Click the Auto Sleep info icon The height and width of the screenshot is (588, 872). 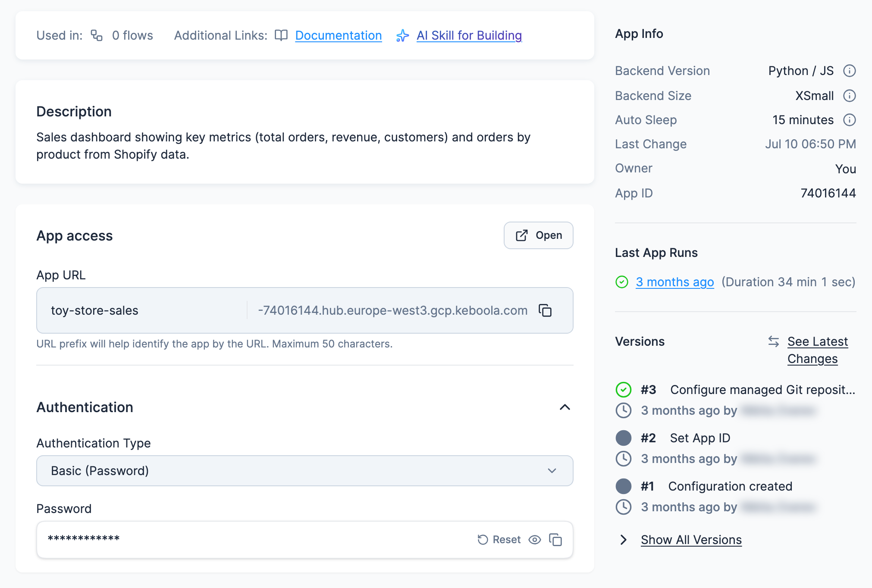pos(850,120)
